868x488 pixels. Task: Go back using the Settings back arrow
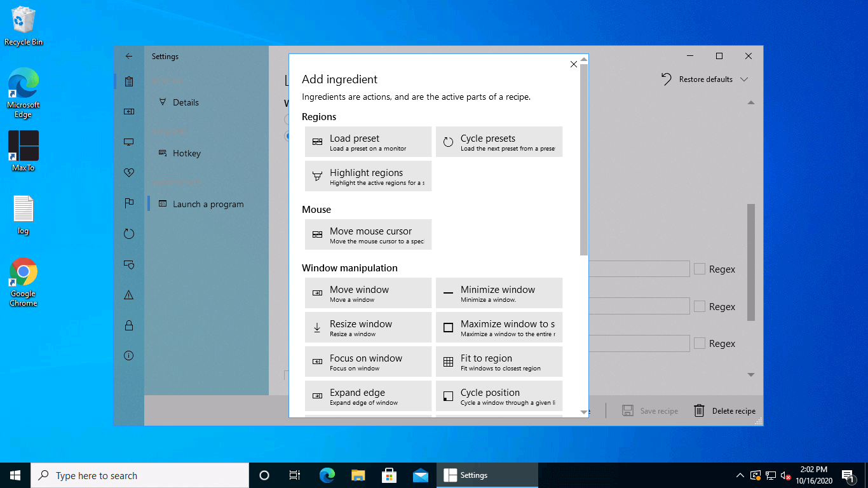[x=129, y=57]
